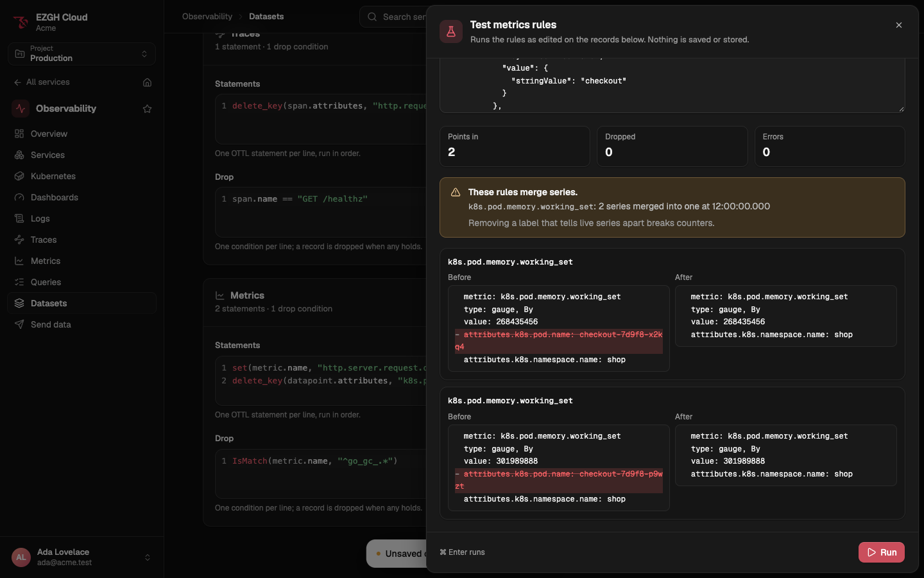Open the Kubernetes page
Viewport: 924px width, 578px height.
coord(81,176)
